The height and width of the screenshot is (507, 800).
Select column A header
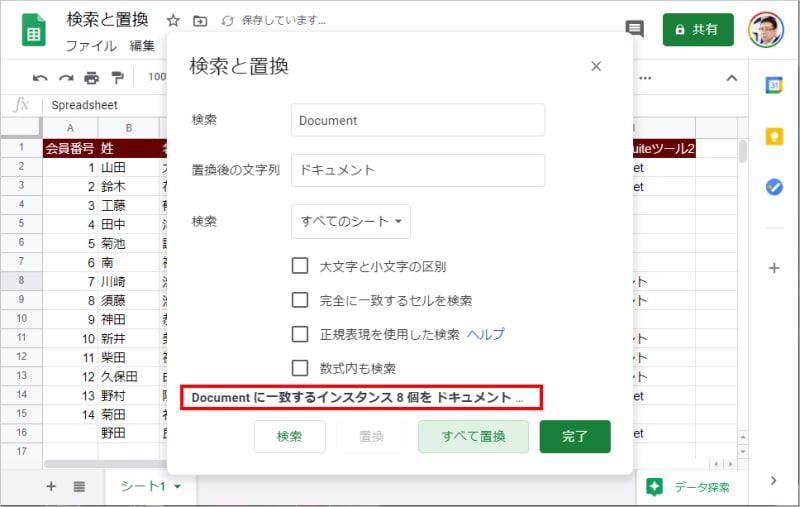(70, 128)
